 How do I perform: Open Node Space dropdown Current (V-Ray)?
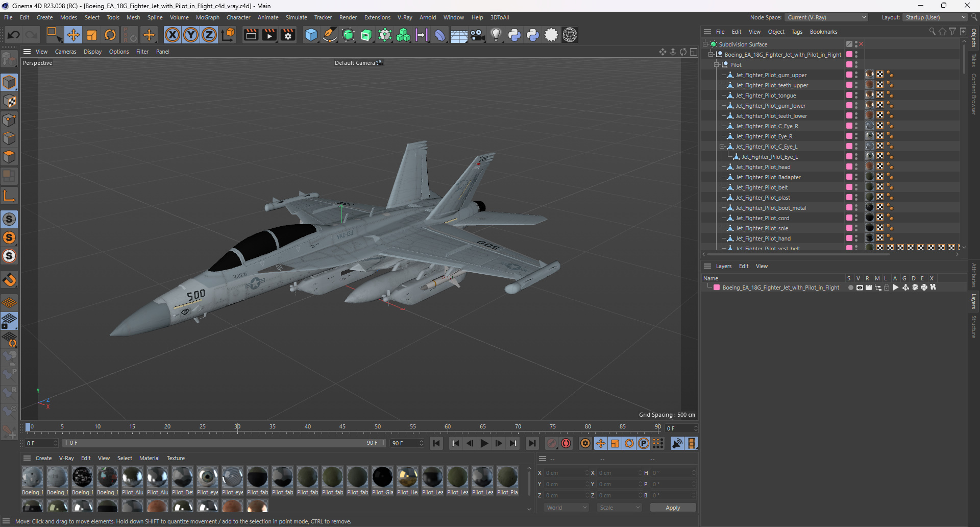(826, 17)
